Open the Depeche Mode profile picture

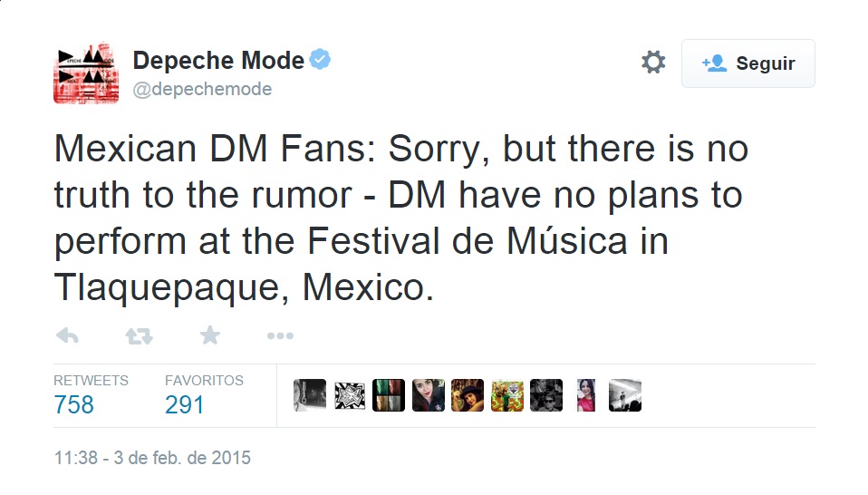click(86, 72)
